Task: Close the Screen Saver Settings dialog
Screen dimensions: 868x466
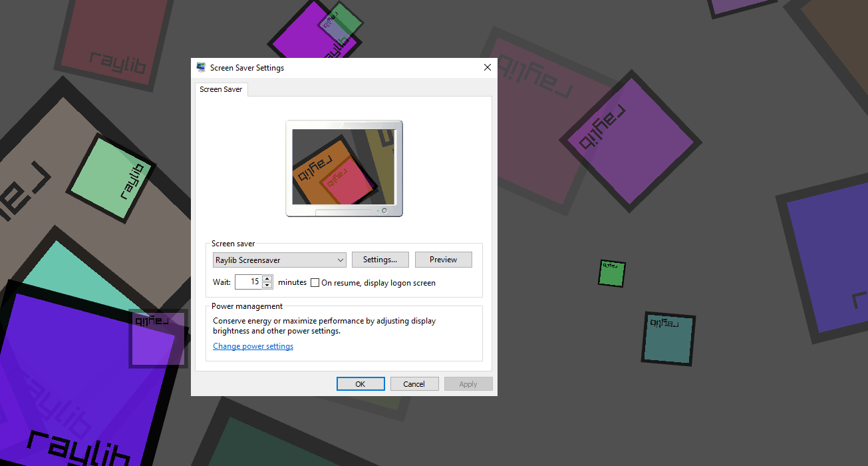Action: (x=488, y=67)
